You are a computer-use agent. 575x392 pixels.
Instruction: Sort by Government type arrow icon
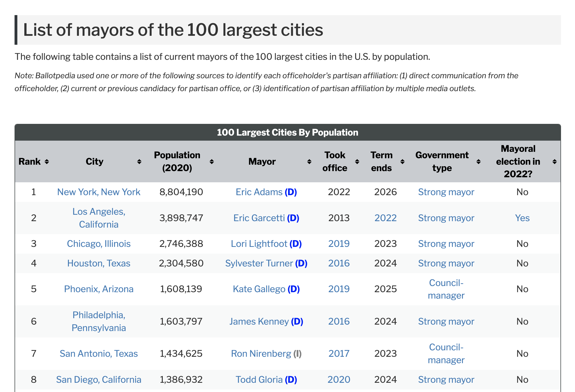(x=479, y=162)
